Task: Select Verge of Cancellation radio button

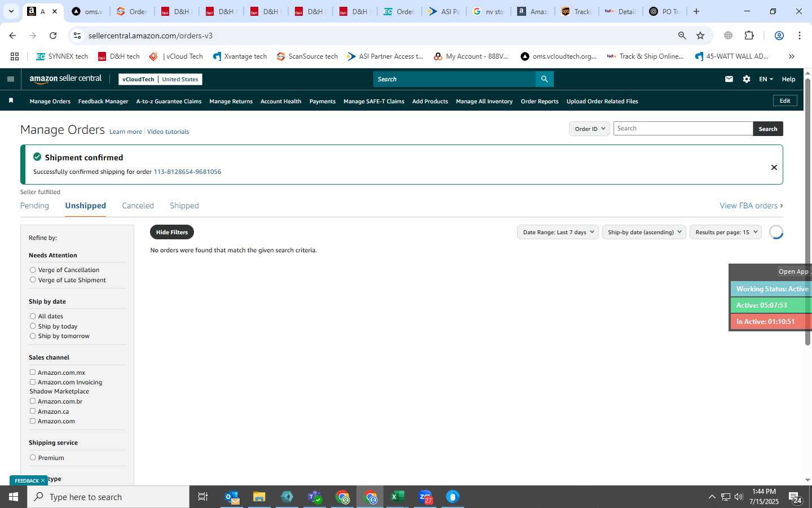Action: pos(33,270)
